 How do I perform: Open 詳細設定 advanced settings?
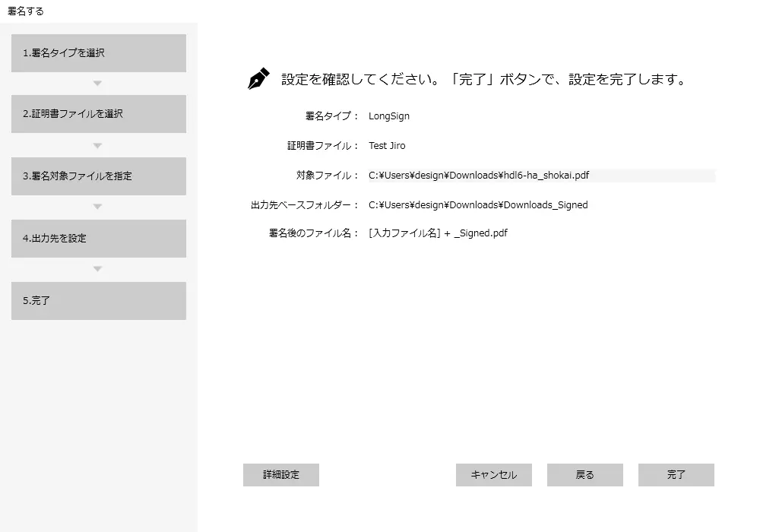(281, 475)
